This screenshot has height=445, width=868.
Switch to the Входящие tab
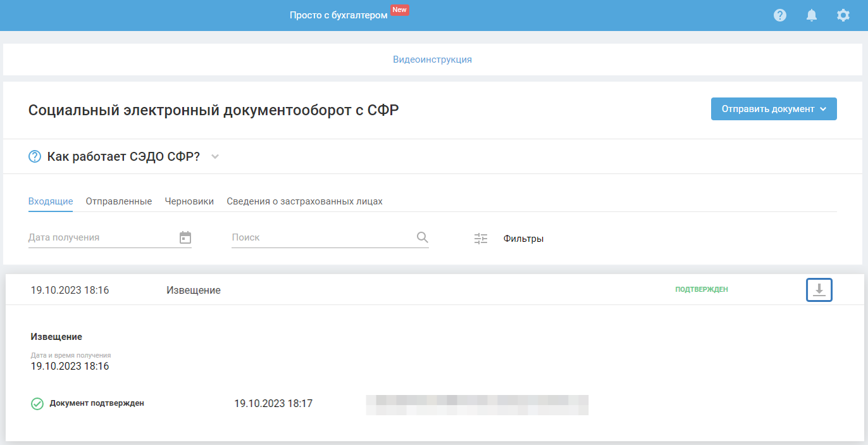51,201
